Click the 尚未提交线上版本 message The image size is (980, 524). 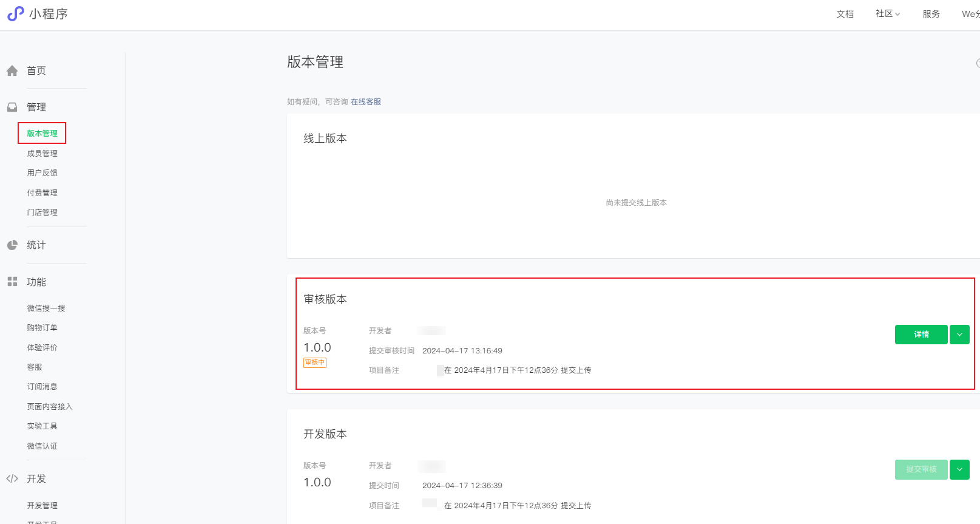click(x=636, y=203)
